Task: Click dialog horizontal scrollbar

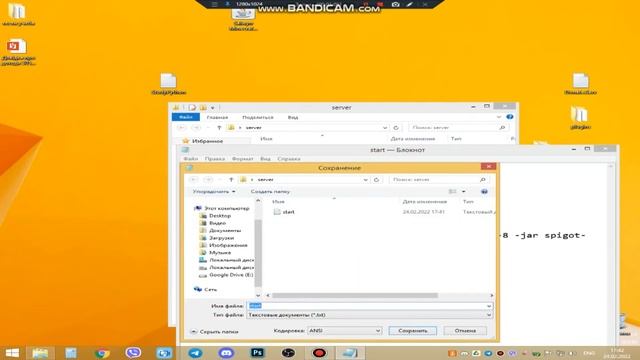Action: click(x=355, y=296)
